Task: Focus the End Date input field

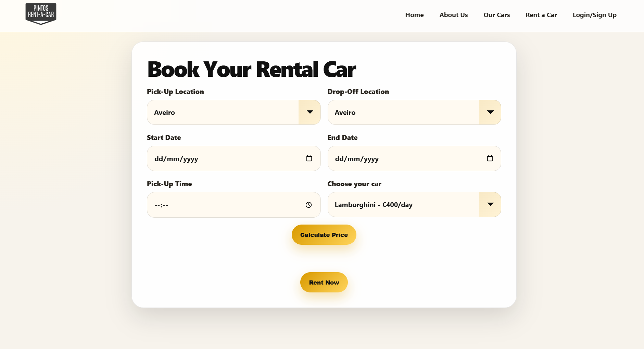Action: point(414,158)
